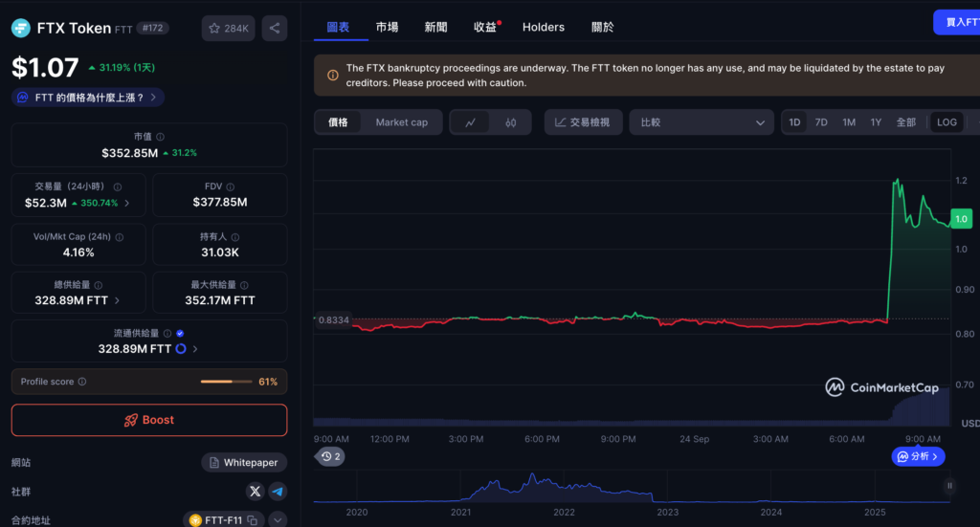This screenshot has height=527, width=980.
Task: Open the X (Twitter) social link
Action: point(255,492)
